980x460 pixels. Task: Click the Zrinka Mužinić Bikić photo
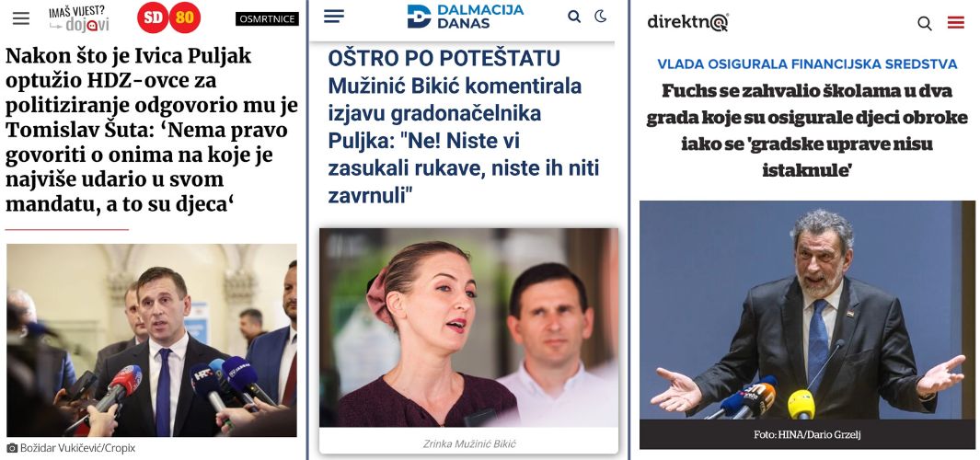pos(468,328)
